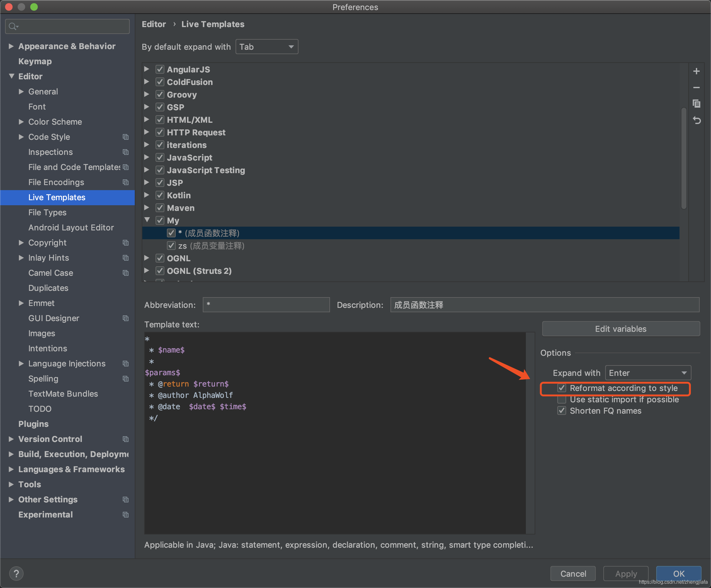
Task: Click project-level icon beside Inlay Hints
Action: pos(126,258)
